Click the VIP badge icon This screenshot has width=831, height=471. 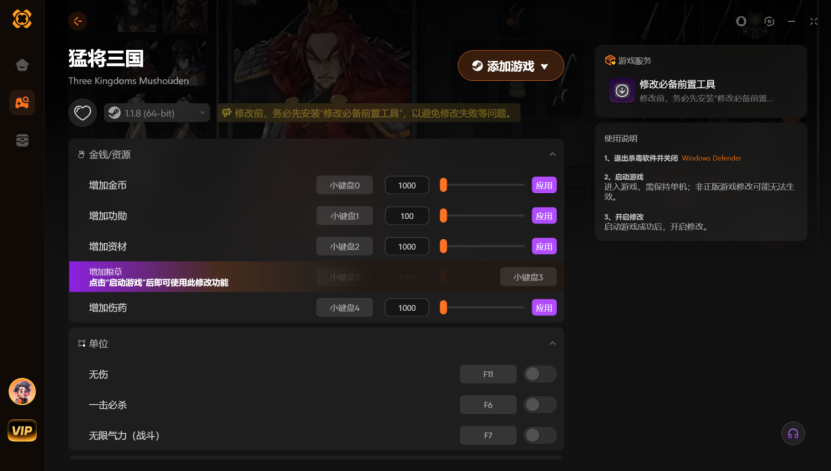pos(22,430)
